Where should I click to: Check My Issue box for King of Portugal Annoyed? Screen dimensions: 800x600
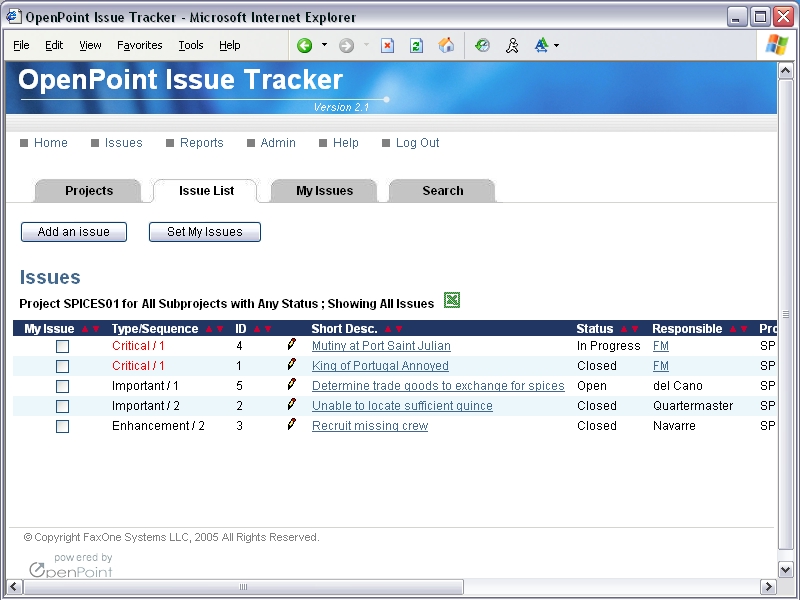[x=62, y=366]
